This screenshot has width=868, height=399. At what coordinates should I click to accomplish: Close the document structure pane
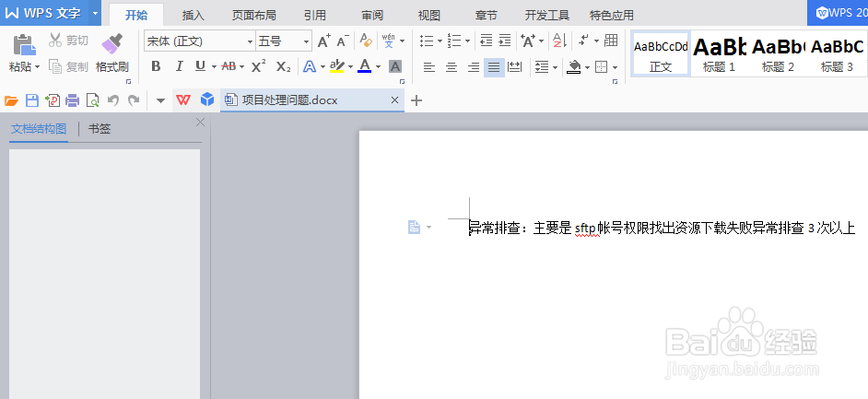coord(200,123)
